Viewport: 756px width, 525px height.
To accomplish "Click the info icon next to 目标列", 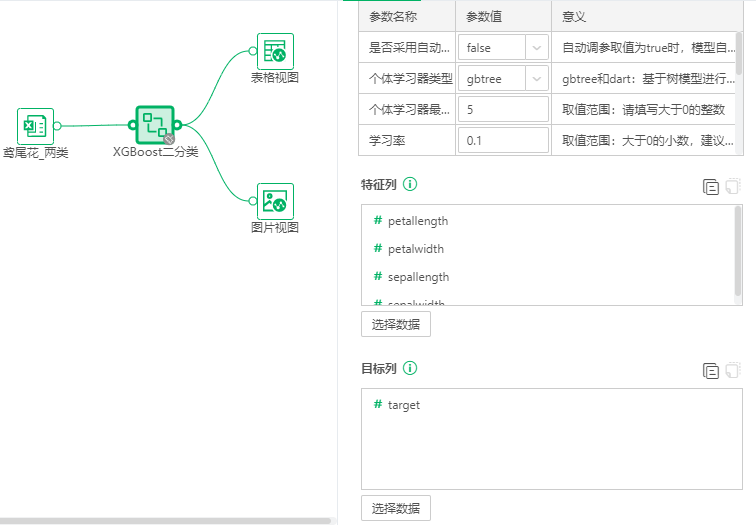I will point(410,368).
